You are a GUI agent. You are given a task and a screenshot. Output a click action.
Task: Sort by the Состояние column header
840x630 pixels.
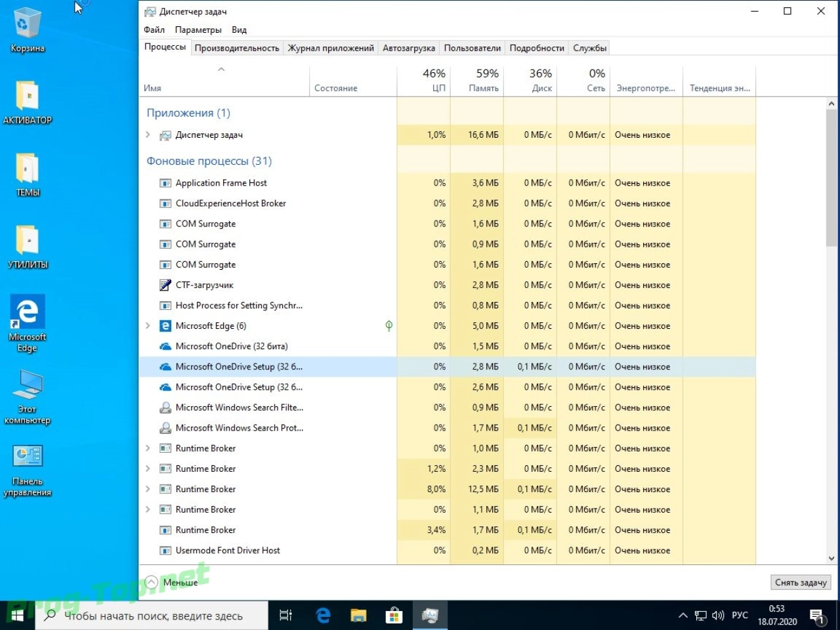tap(353, 81)
